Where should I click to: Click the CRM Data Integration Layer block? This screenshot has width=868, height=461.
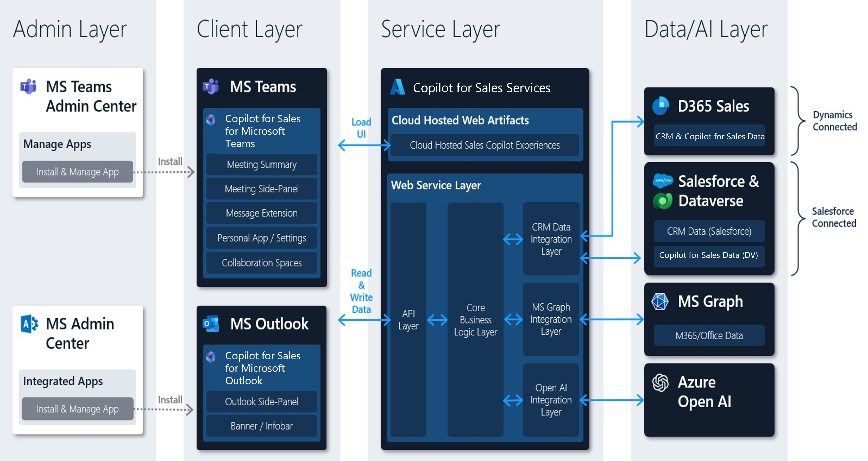point(551,239)
